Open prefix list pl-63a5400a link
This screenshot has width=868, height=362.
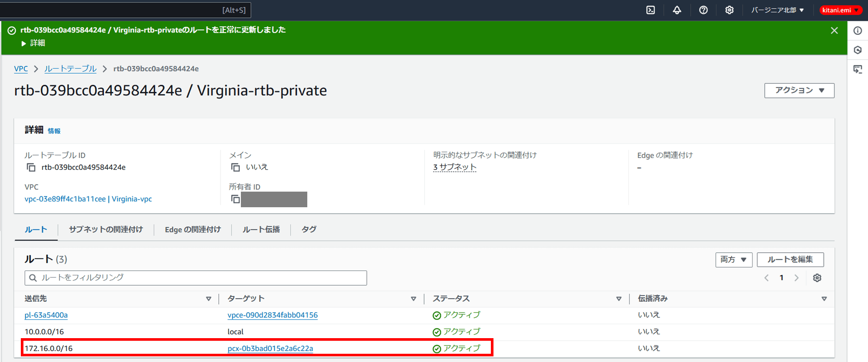coord(46,315)
